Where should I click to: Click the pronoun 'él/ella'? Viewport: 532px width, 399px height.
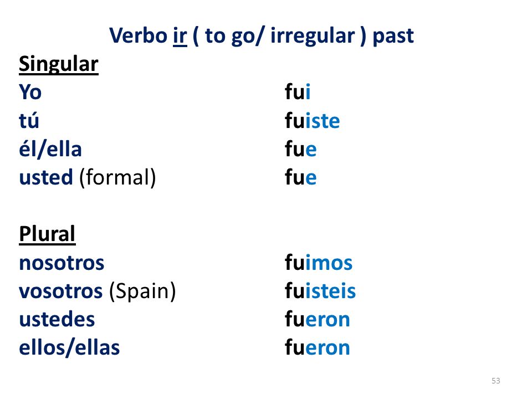[x=50, y=149]
